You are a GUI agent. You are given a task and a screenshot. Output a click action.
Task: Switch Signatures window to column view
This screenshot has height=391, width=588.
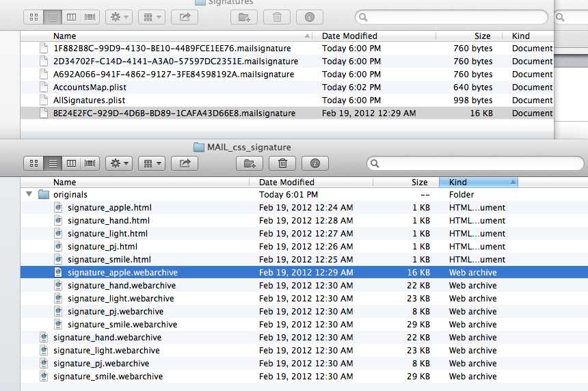pyautogui.click(x=71, y=17)
